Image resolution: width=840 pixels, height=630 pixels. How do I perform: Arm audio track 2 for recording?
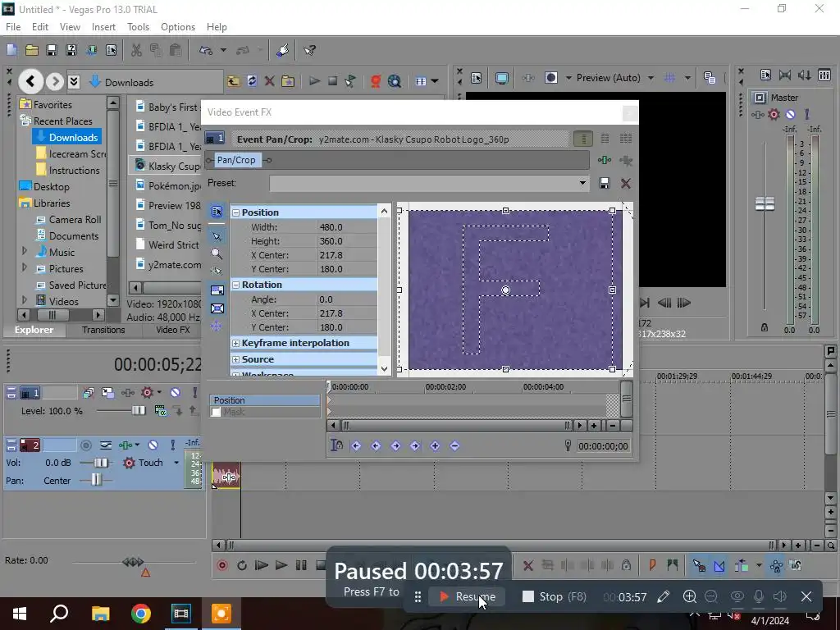(85, 445)
